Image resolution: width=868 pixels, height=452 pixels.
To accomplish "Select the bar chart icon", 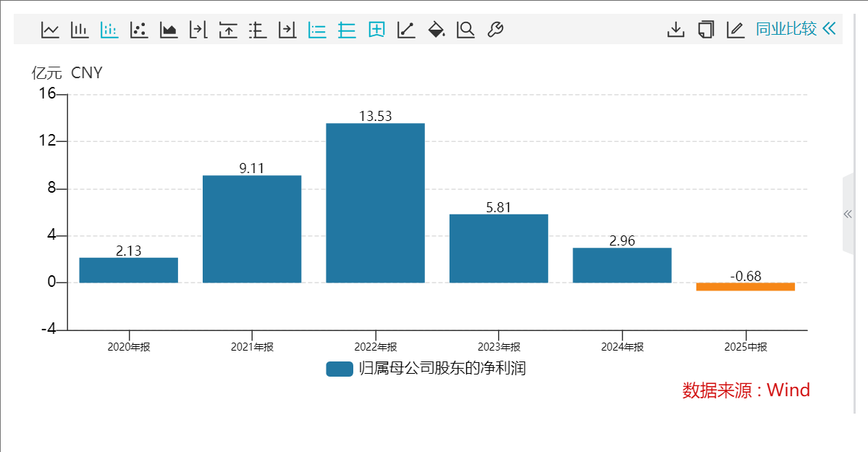I will tap(80, 30).
